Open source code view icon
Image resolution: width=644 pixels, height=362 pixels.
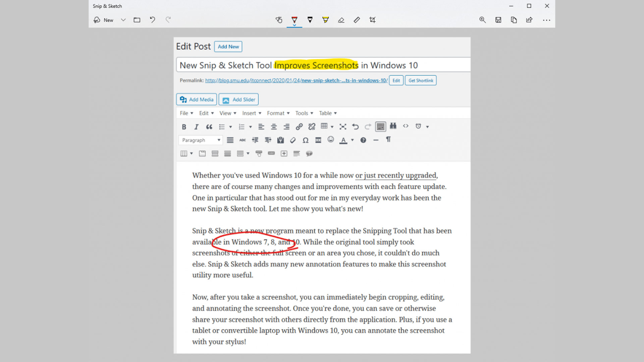[x=406, y=126]
